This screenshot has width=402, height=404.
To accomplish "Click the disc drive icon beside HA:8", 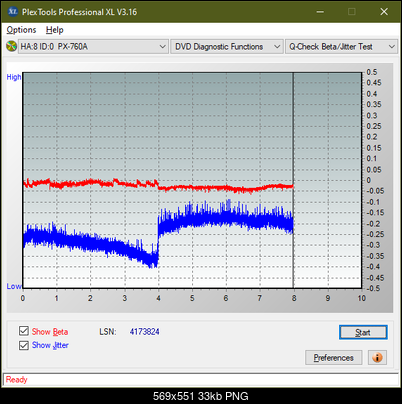I will pyautogui.click(x=11, y=46).
